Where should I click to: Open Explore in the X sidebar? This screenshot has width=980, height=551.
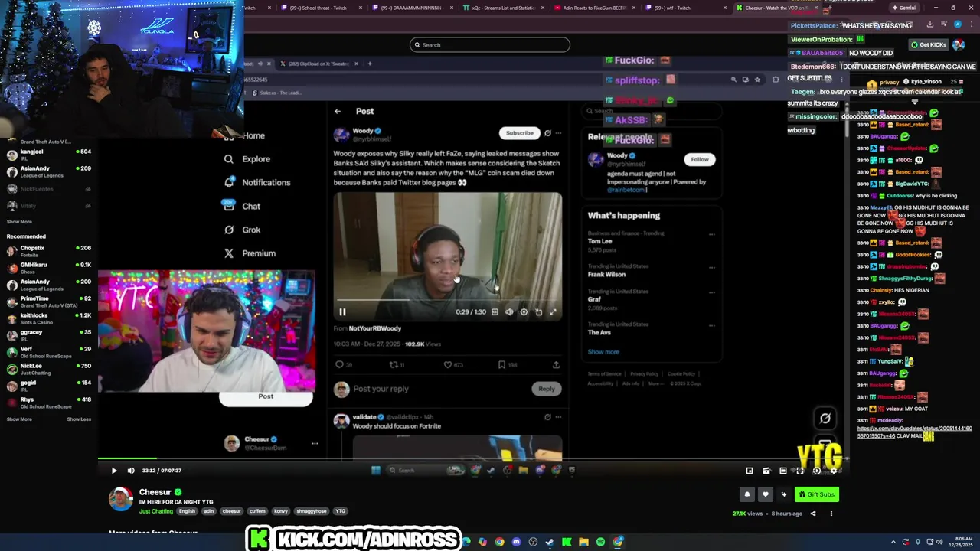click(x=247, y=159)
